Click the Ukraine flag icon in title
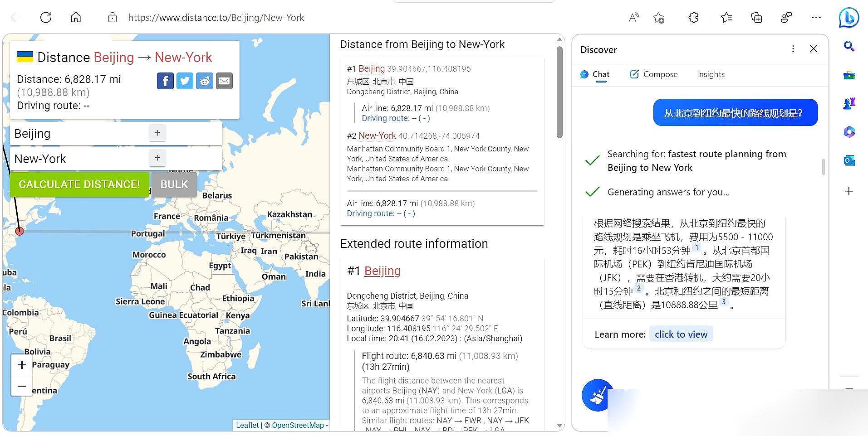Screen dimensions: 868x436 click(25, 57)
